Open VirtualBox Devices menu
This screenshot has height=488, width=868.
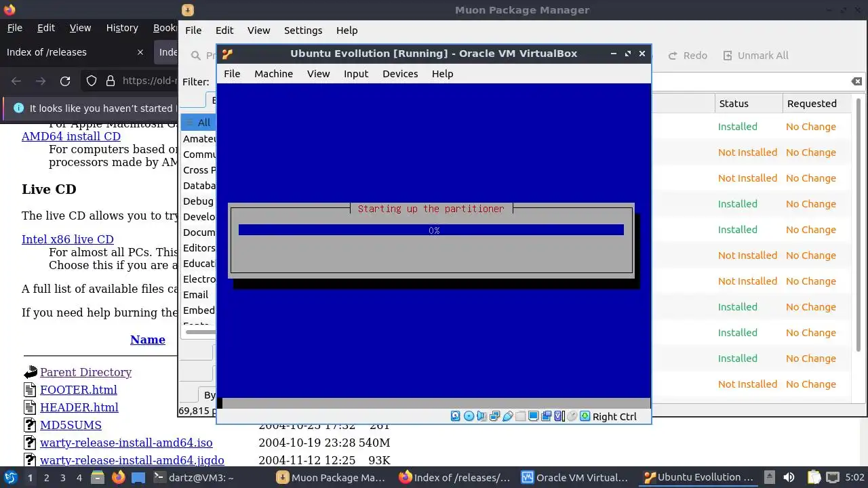(x=400, y=74)
